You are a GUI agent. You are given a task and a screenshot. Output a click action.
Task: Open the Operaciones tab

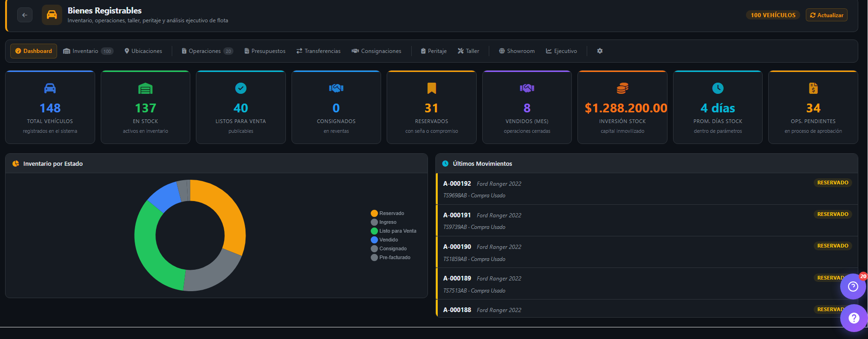(207, 51)
